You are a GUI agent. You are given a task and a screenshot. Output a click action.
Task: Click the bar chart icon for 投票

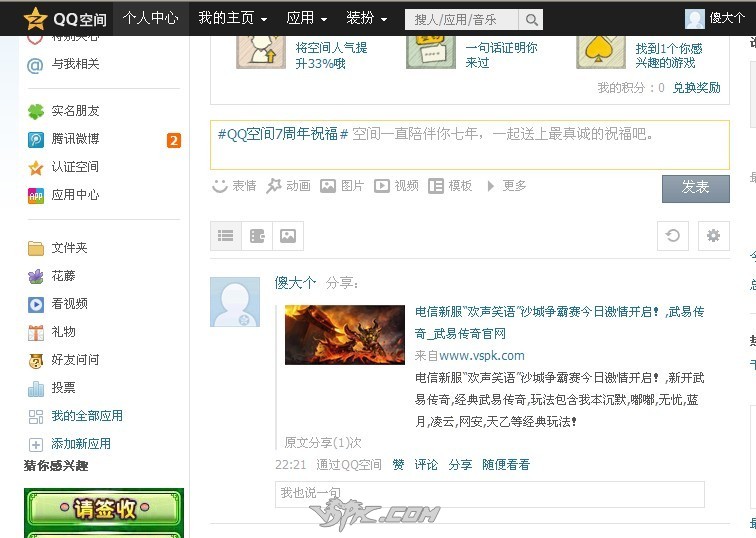pos(36,389)
